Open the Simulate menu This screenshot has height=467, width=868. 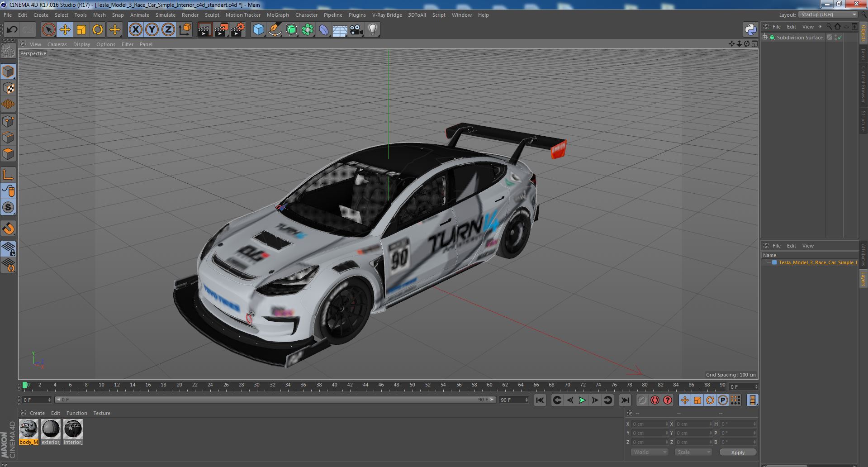coord(166,15)
